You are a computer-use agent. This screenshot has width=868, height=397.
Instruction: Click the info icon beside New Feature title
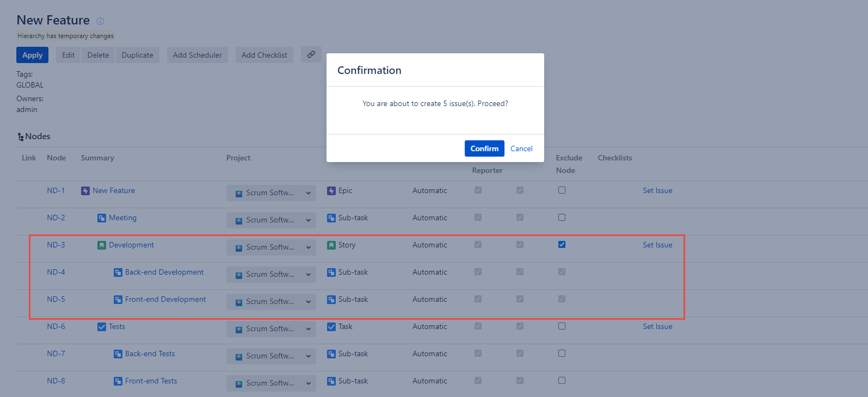click(100, 21)
